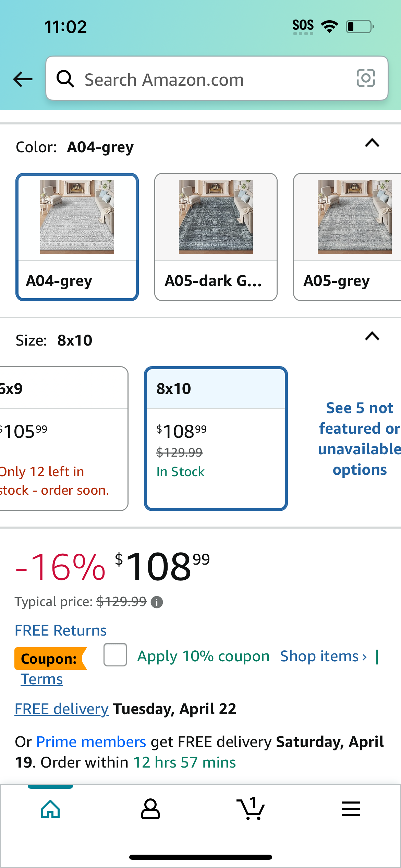Check the Apply 10% coupon box
The width and height of the screenshot is (401, 868).
116,655
